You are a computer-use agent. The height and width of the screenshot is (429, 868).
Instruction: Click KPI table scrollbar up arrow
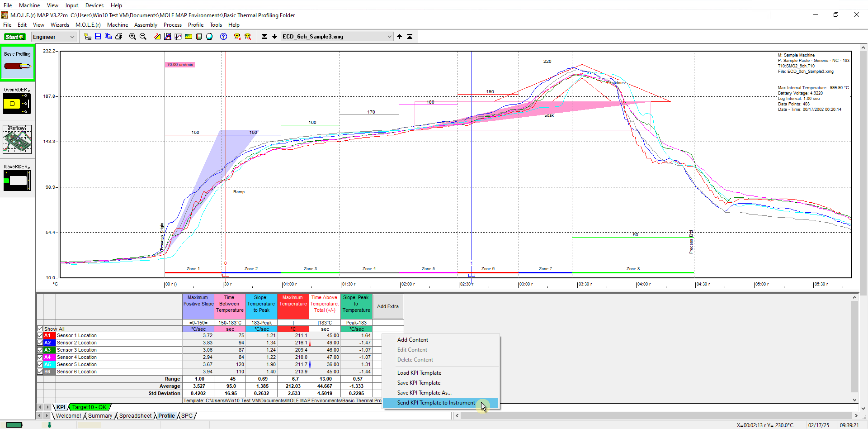click(854, 297)
